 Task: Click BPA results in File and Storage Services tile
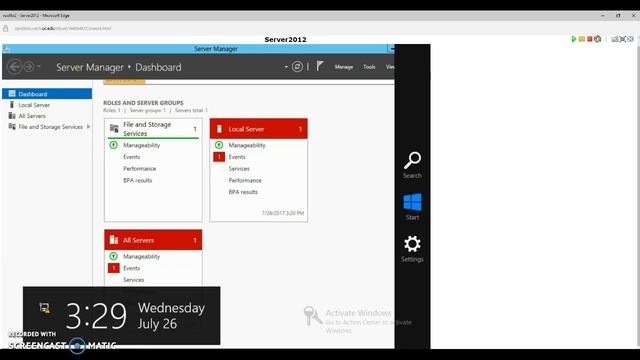[x=138, y=180]
